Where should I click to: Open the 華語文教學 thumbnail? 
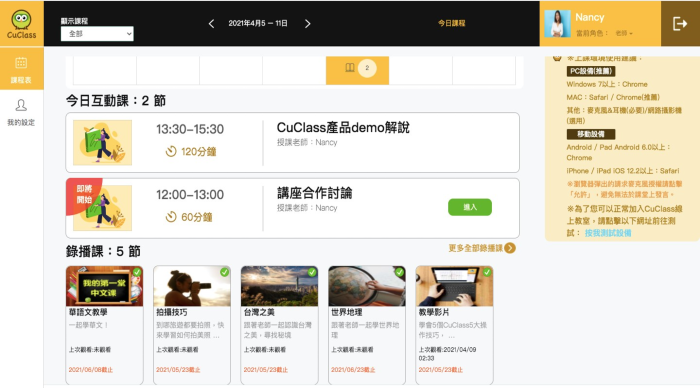coord(104,286)
